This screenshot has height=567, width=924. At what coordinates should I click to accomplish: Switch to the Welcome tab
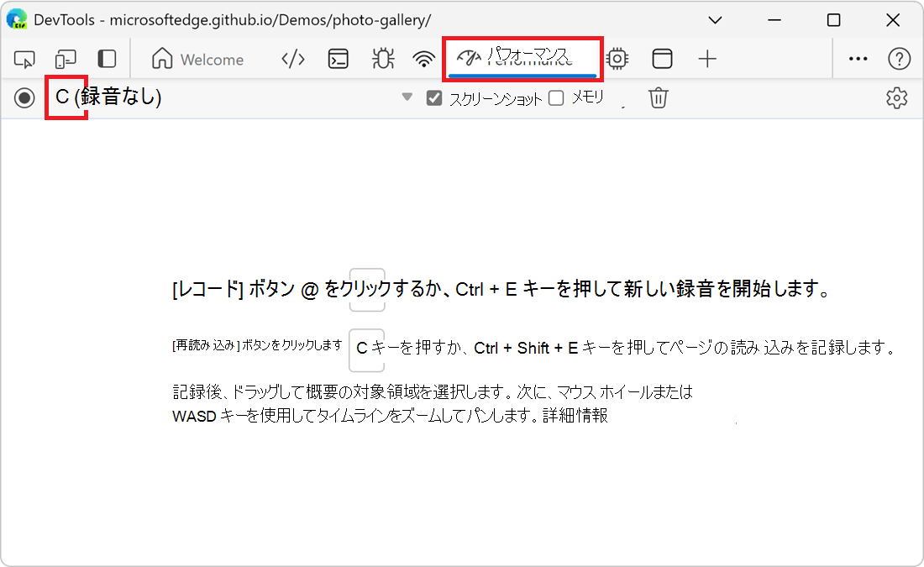(x=198, y=60)
